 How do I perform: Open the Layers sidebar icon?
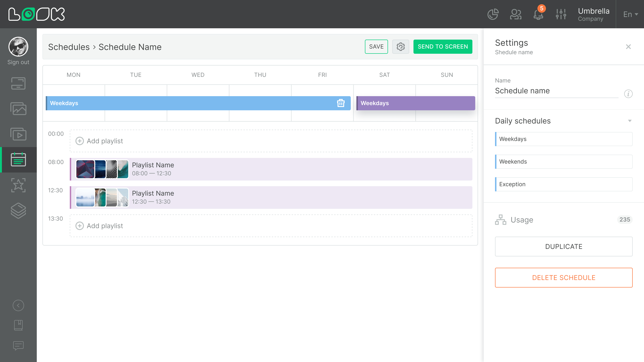coord(18,211)
